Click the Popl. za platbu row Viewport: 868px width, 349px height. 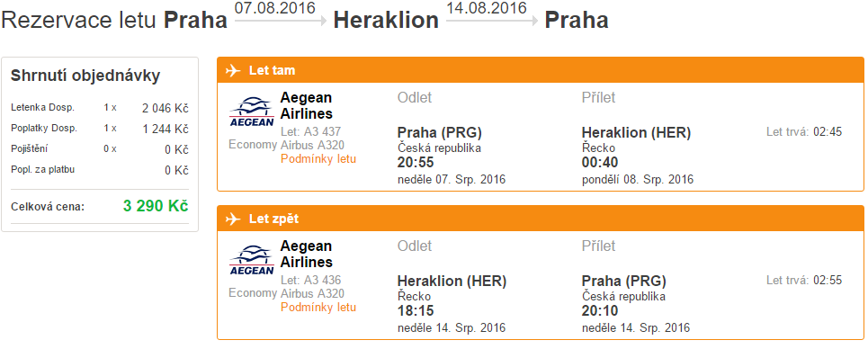(100, 170)
